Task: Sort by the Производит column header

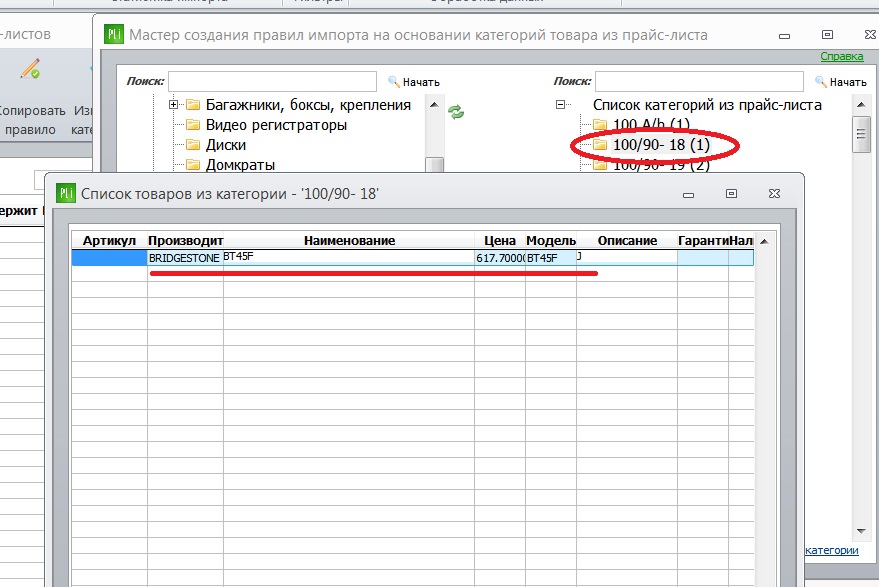Action: (186, 241)
